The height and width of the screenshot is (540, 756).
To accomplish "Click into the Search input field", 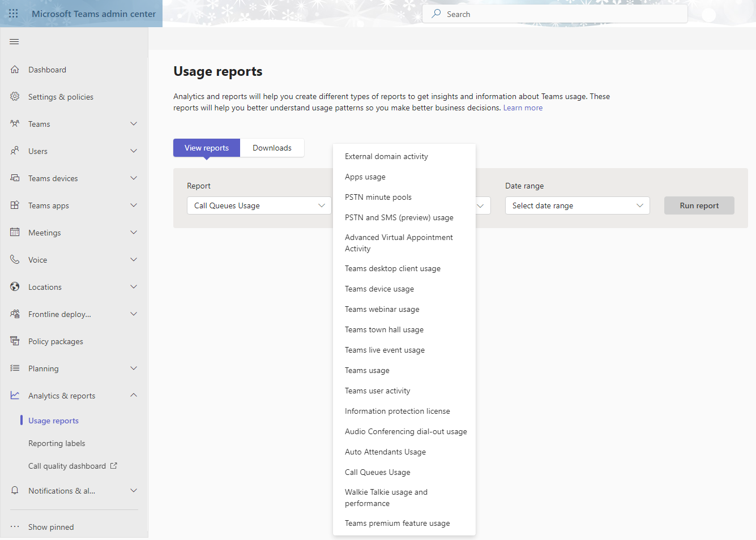I will [555, 14].
